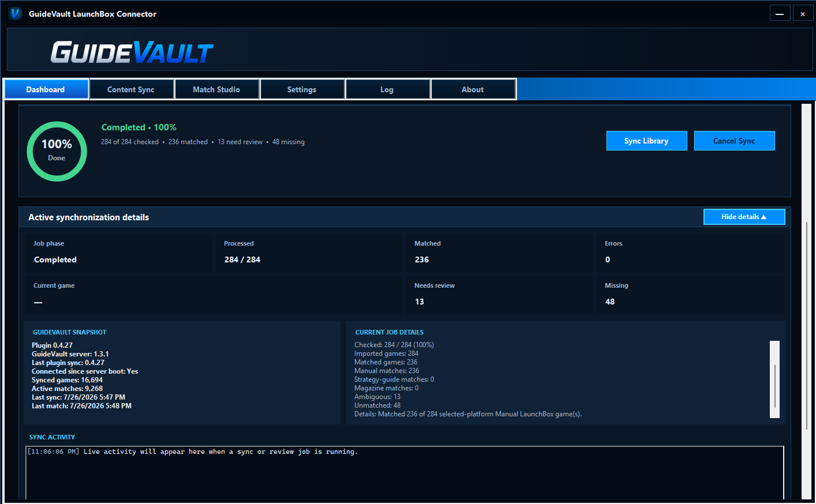Click 'Plugin 0.4.27' in the snapshot
The height and width of the screenshot is (504, 816).
point(53,345)
